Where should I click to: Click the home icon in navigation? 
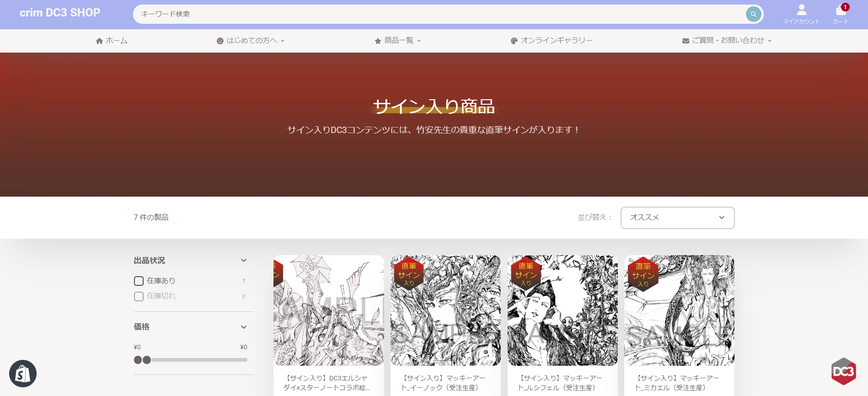point(99,41)
